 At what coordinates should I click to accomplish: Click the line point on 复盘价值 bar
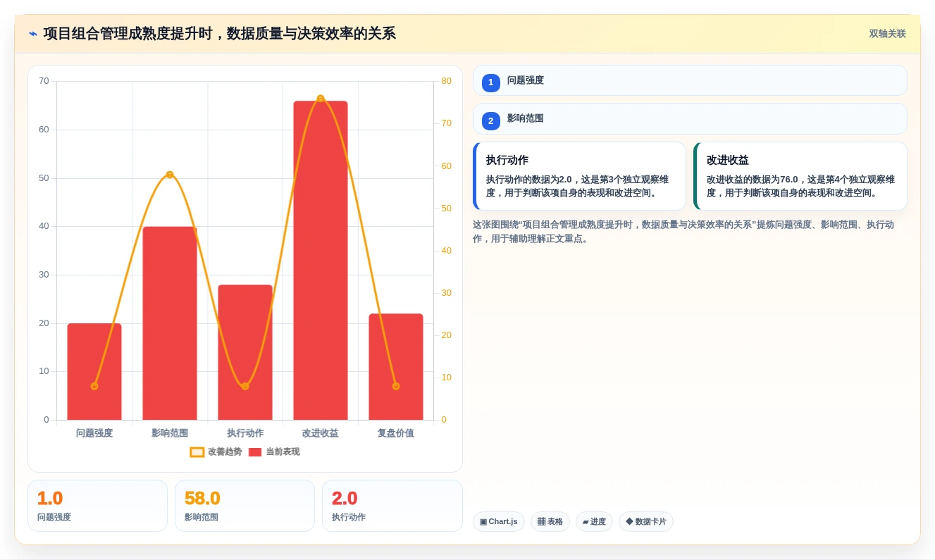point(396,386)
